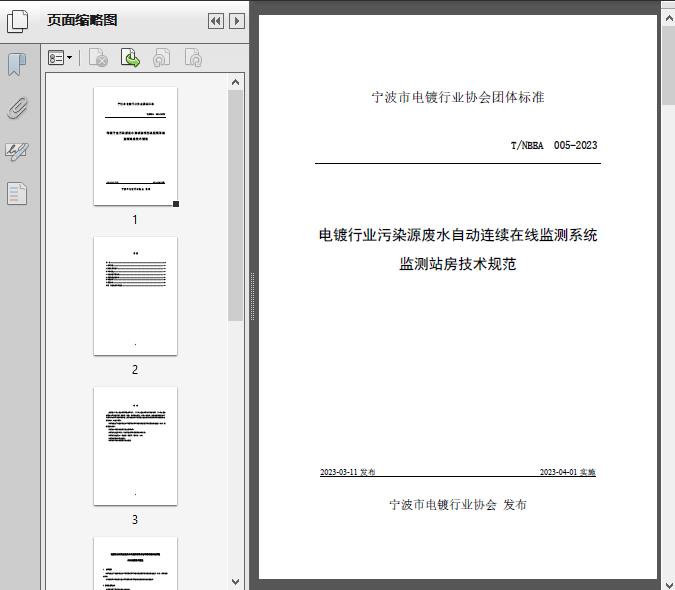Image resolution: width=675 pixels, height=590 pixels.
Task: Click the page 1 thumbnail resize corner handle
Action: click(176, 204)
